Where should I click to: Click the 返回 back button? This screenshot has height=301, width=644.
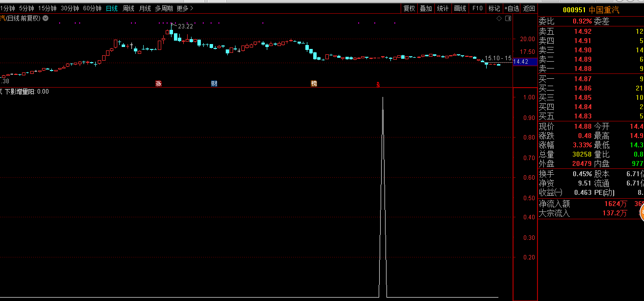pyautogui.click(x=529, y=8)
